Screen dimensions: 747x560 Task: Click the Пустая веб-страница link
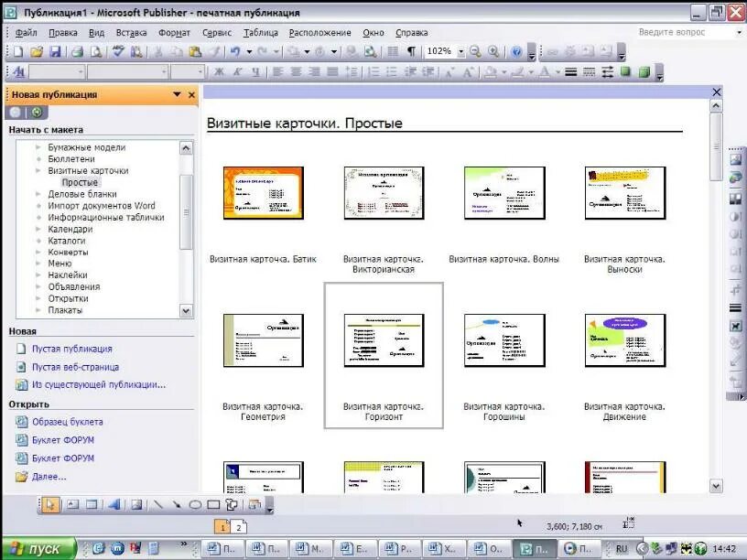pyautogui.click(x=75, y=367)
